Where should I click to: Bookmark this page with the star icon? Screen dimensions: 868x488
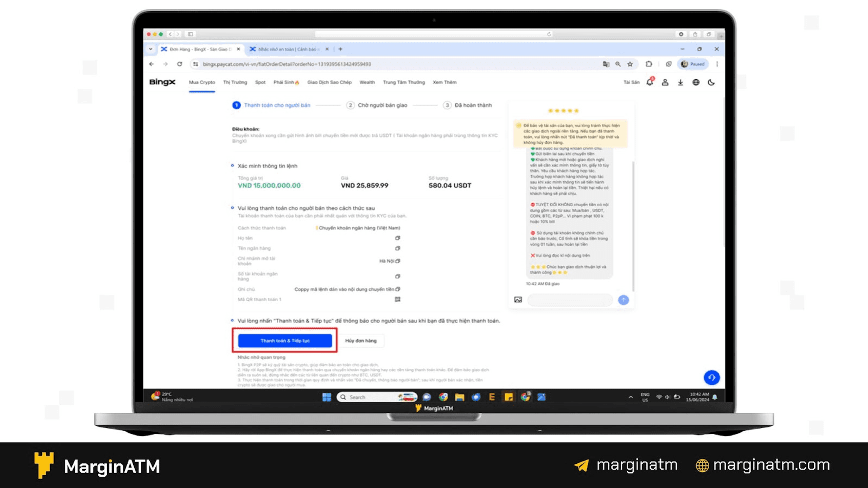coord(630,64)
